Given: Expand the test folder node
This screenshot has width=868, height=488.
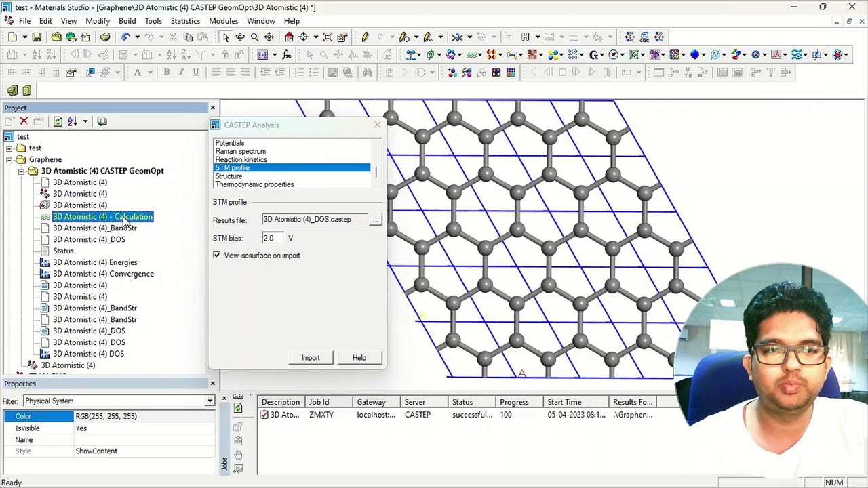Looking at the screenshot, I should coord(9,148).
